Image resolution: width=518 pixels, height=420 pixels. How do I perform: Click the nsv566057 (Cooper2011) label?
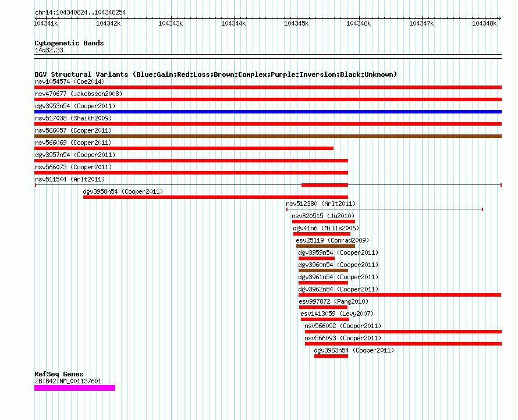click(x=73, y=130)
